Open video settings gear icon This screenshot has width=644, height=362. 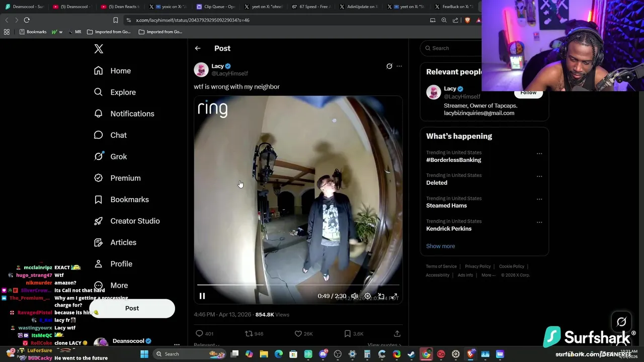tap(368, 296)
